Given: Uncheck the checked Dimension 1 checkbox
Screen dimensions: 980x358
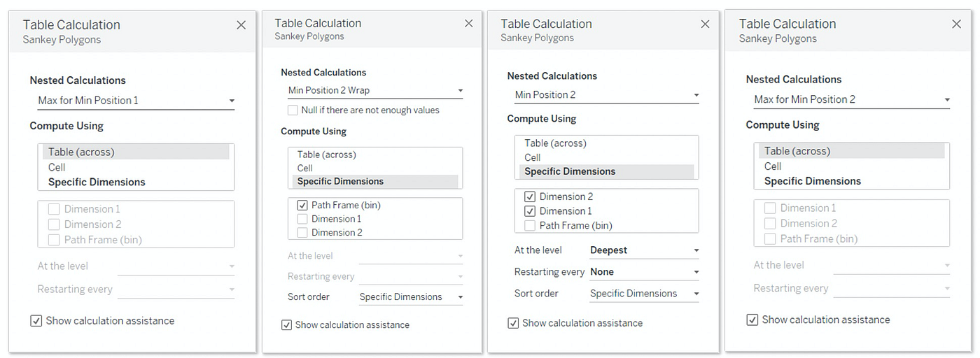Looking at the screenshot, I should (530, 211).
